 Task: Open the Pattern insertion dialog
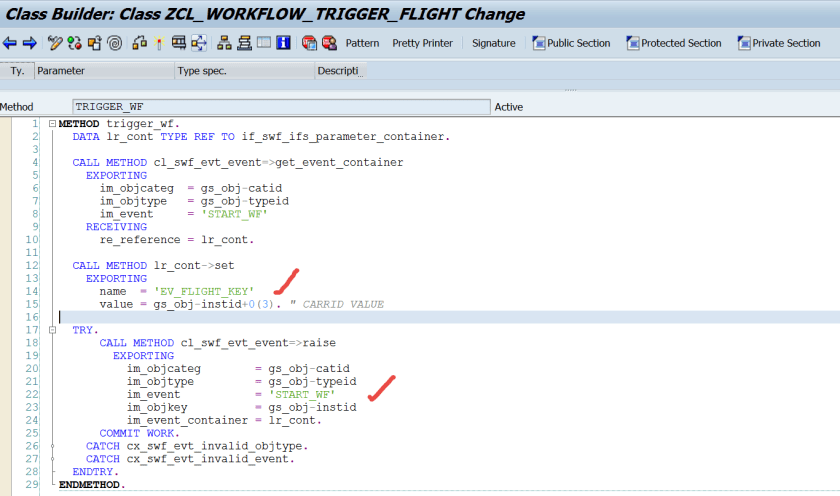[362, 43]
